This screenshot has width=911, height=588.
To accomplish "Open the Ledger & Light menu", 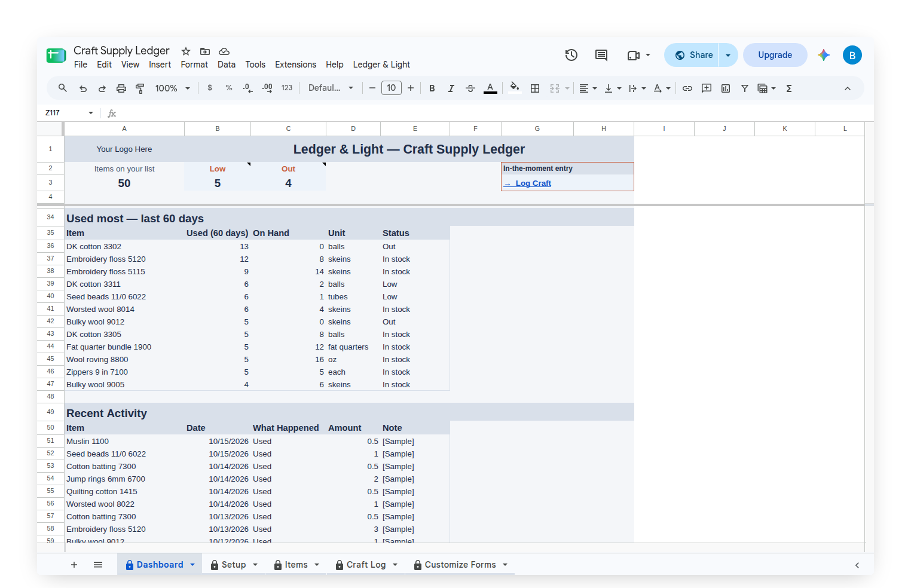I will (x=381, y=65).
